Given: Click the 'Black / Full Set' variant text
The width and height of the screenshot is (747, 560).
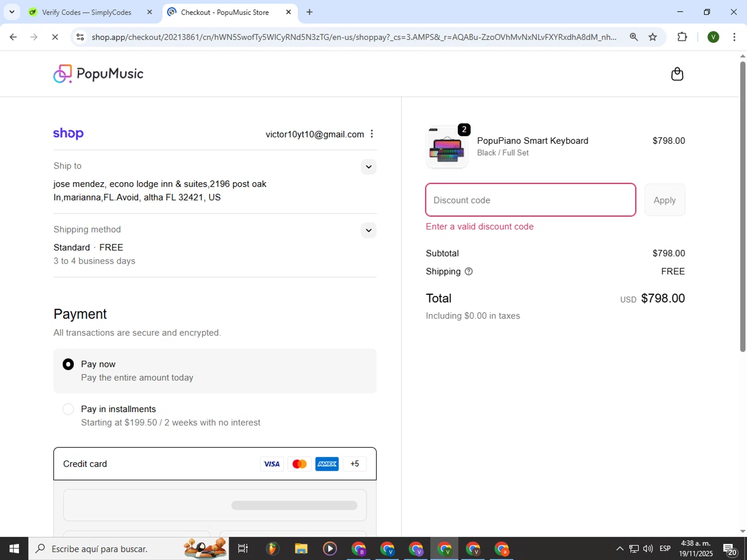Looking at the screenshot, I should click(503, 153).
